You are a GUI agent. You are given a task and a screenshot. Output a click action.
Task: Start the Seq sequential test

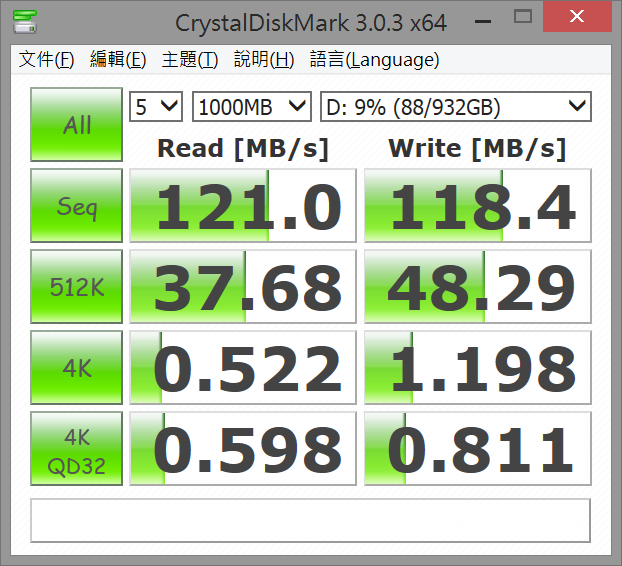click(77, 205)
